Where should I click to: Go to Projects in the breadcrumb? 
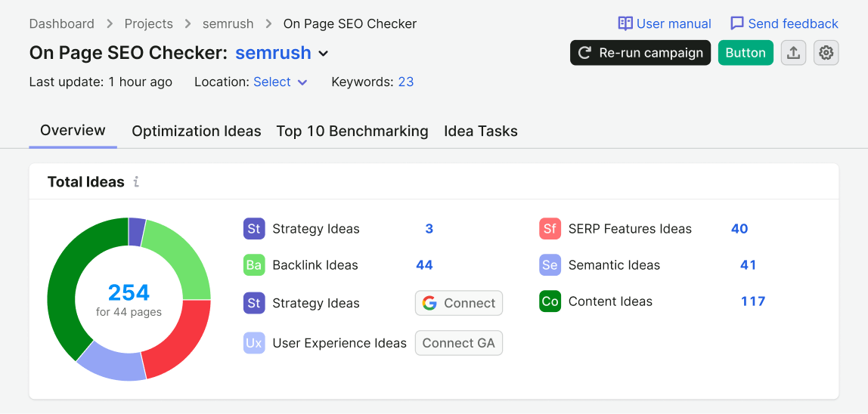(148, 24)
